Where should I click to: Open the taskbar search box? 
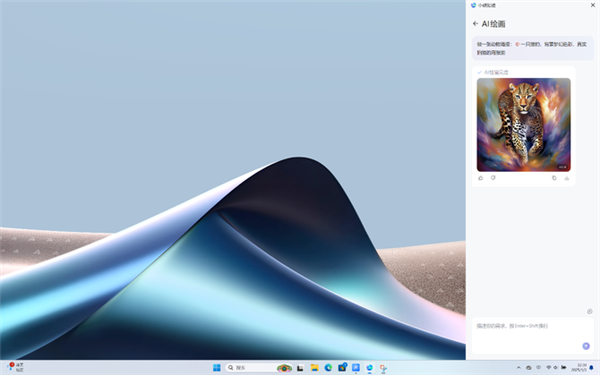259,368
